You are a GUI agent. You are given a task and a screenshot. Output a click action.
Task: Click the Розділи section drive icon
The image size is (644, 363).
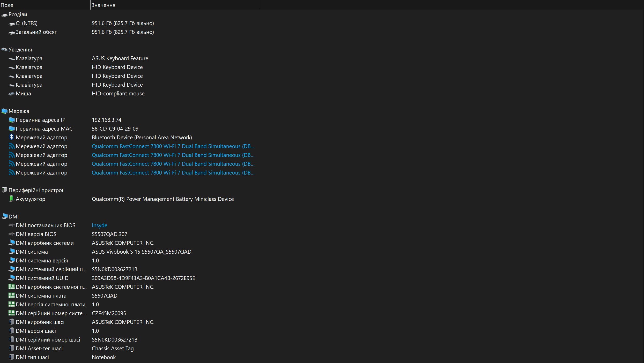point(4,15)
